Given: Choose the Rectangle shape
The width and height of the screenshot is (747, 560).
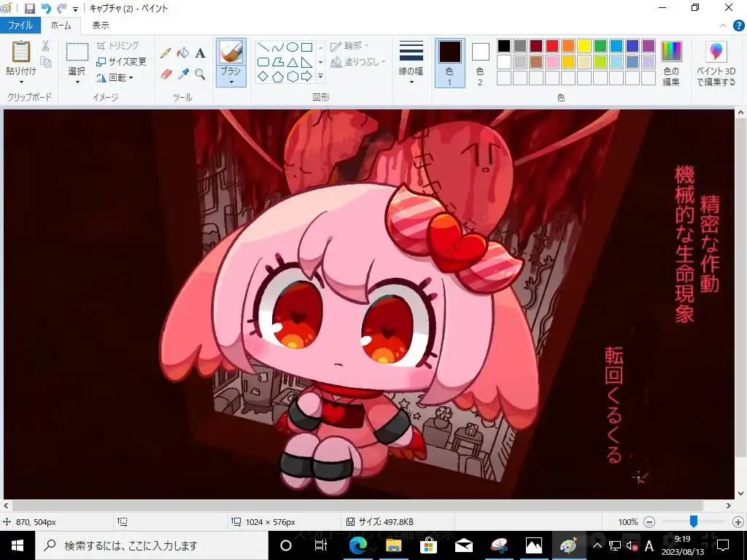Looking at the screenshot, I should 307,47.
